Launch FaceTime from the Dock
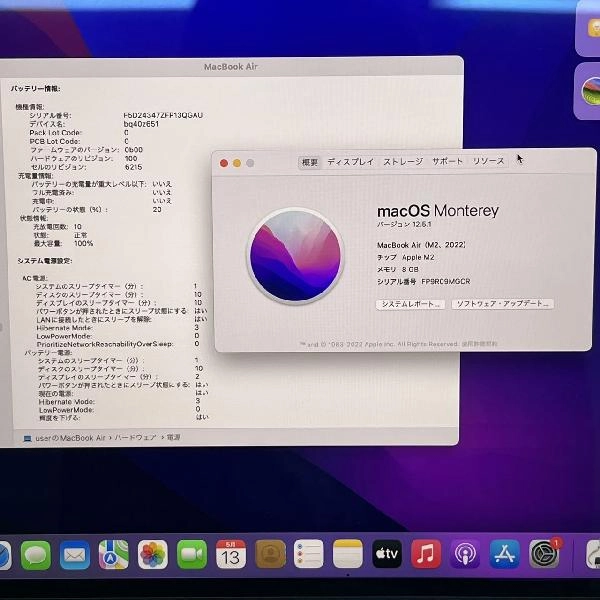 (192, 554)
